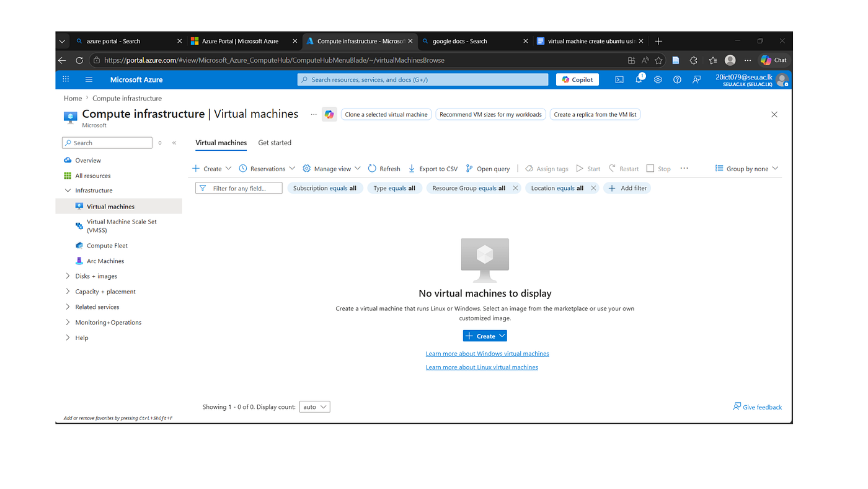Viewport: 868px width, 489px height.
Task: Open browser Copilot Chat button
Action: point(774,60)
